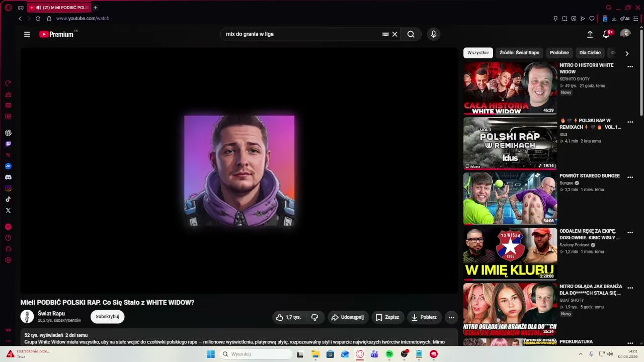Viewport: 644px width, 362px height.
Task: Open options for POWRÓT STAREGO BUNGEE
Action: [x=630, y=177]
